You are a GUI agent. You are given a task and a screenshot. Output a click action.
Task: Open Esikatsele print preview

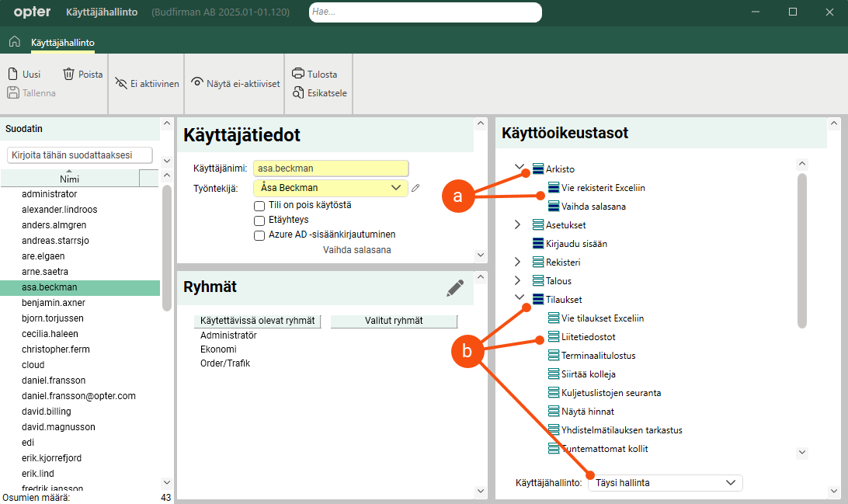297,93
